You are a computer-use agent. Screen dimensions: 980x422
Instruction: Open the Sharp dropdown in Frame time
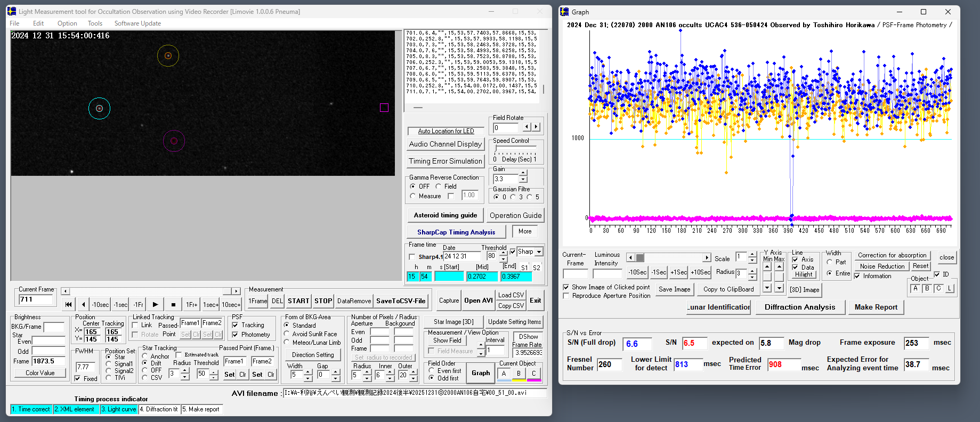tap(539, 252)
